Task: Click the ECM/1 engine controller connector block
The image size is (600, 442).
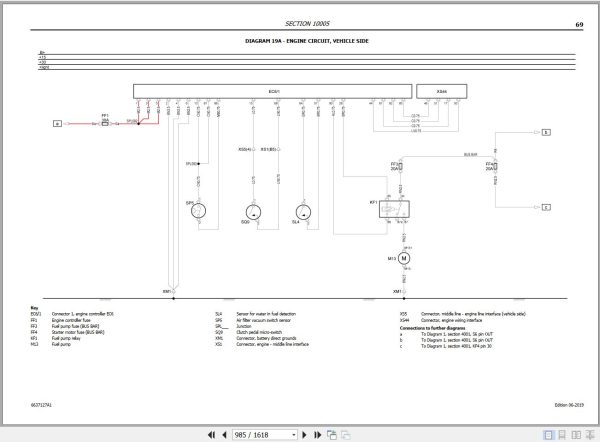Action: 272,91
